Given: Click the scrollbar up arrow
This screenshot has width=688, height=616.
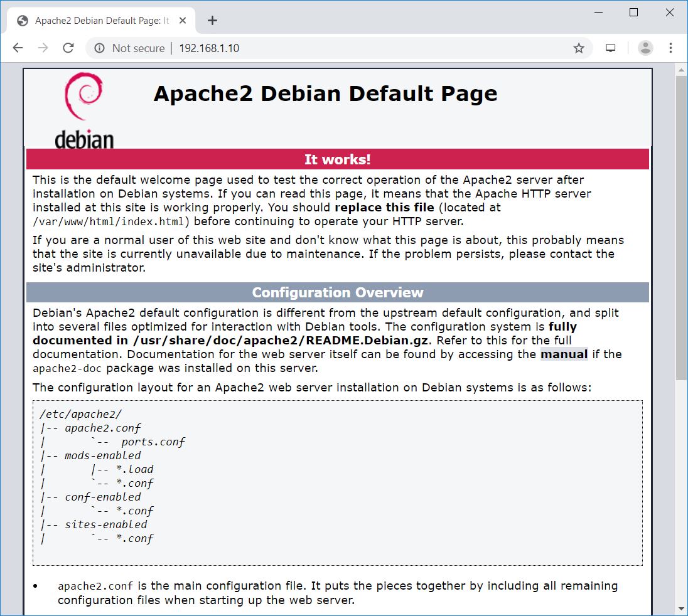Looking at the screenshot, I should coord(681,70).
